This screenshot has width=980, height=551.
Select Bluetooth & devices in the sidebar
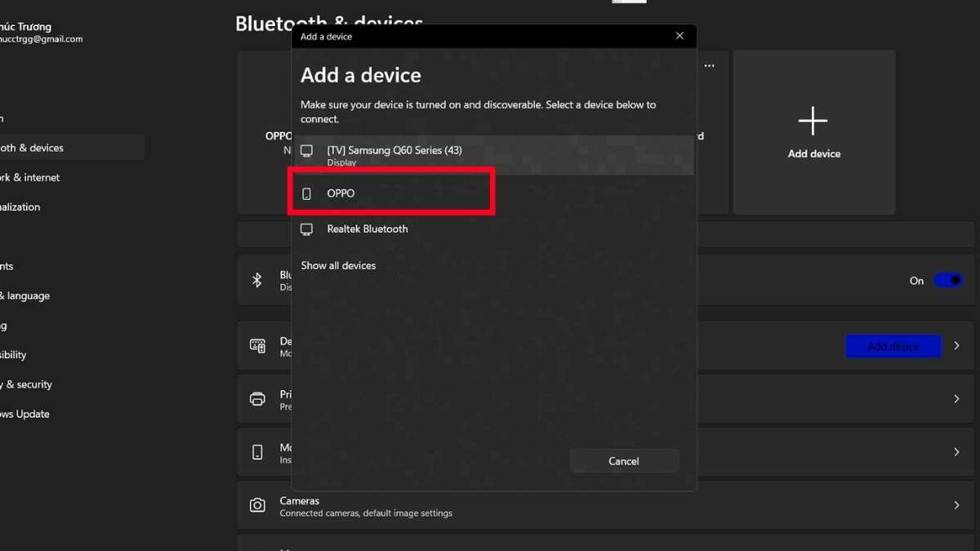(72, 148)
